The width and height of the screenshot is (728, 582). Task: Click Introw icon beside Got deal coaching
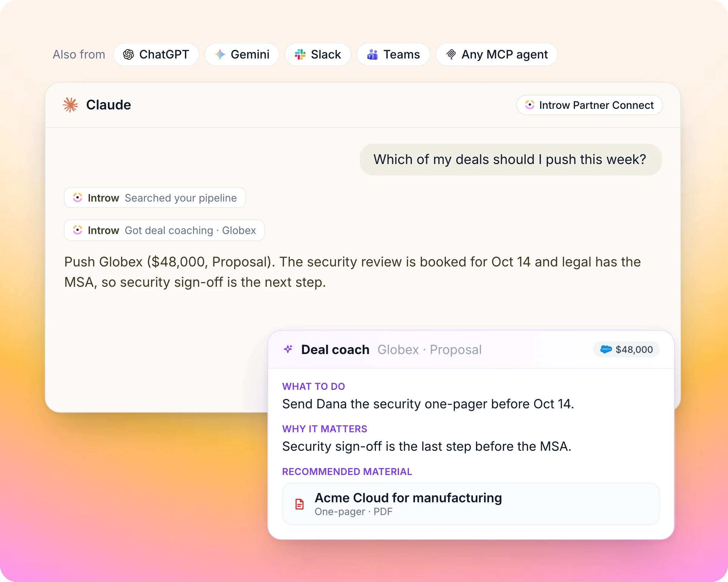tap(78, 230)
